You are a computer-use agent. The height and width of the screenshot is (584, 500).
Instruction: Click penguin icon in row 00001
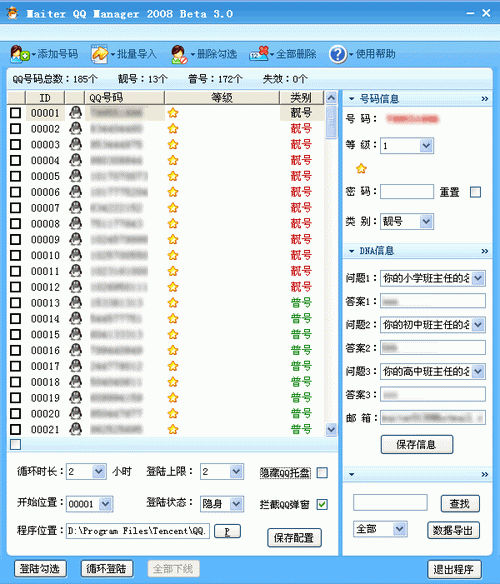point(76,112)
